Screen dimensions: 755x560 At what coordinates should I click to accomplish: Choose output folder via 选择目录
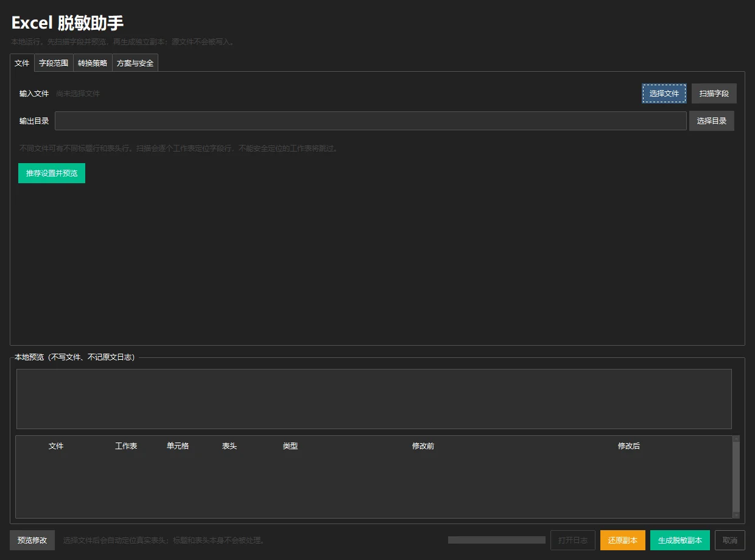[712, 121]
